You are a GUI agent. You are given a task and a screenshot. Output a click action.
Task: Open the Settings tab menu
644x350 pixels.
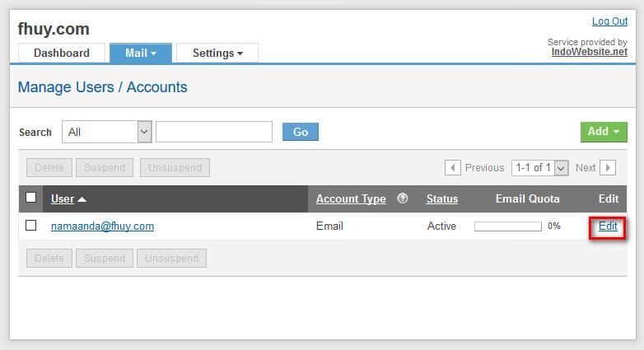coord(217,53)
